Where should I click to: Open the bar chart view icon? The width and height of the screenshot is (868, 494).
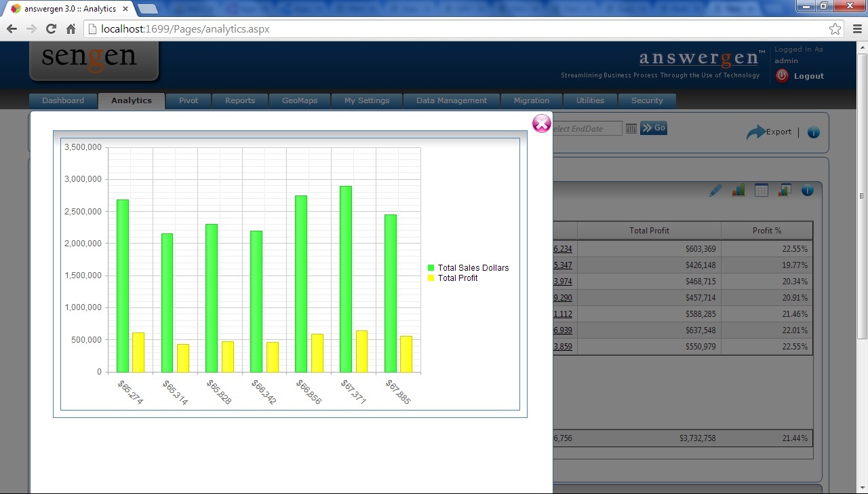click(738, 190)
